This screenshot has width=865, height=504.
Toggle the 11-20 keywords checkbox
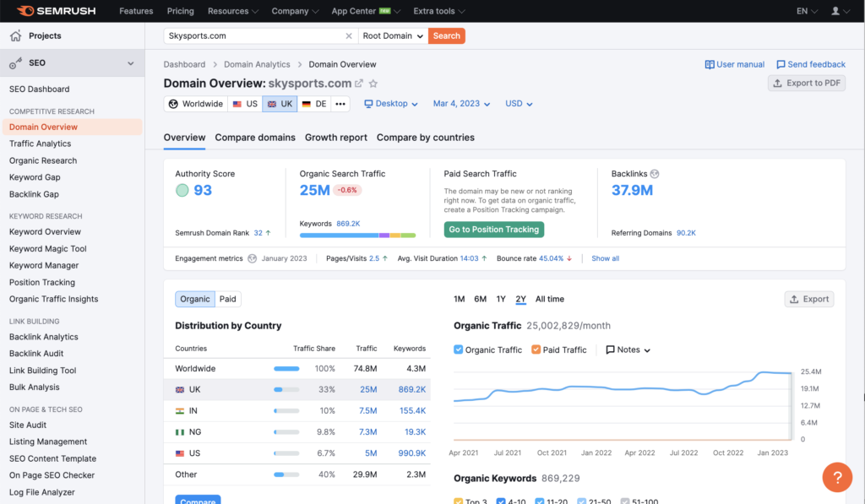click(540, 501)
